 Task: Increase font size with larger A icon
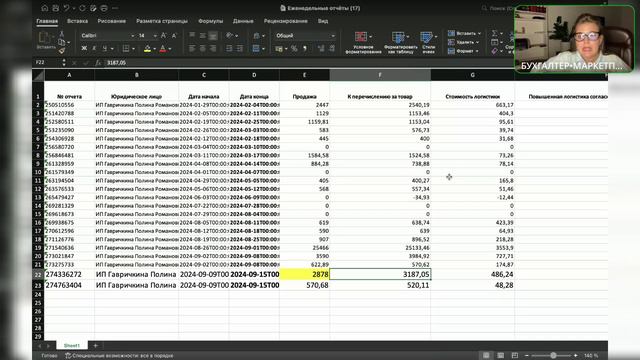pyautogui.click(x=164, y=36)
